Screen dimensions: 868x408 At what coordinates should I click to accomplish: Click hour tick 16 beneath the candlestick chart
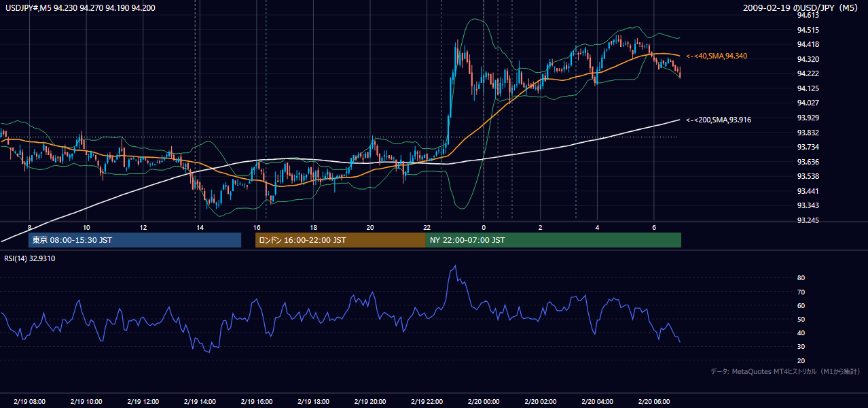coord(256,227)
